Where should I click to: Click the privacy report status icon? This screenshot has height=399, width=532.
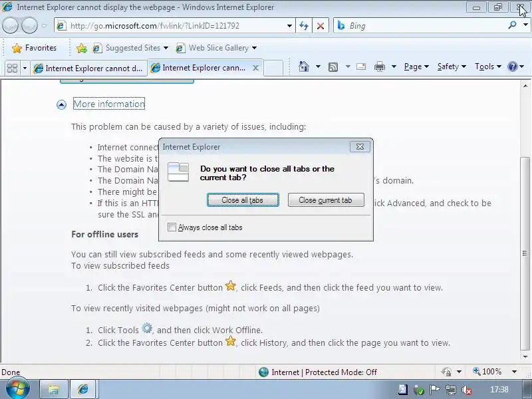(x=446, y=372)
